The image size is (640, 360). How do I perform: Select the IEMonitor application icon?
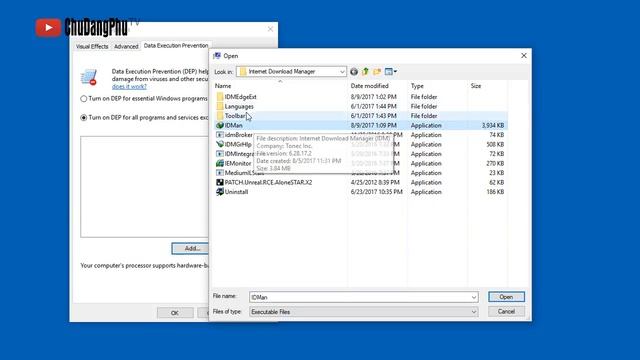(x=220, y=163)
